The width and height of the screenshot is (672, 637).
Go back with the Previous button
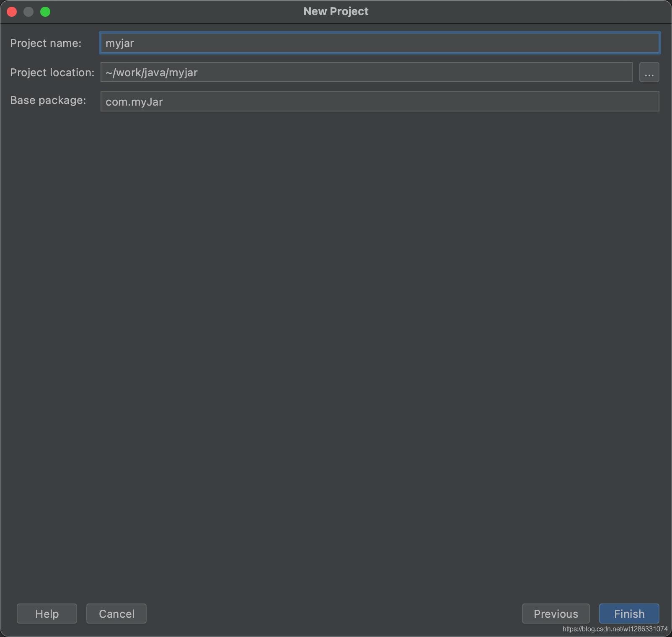click(x=556, y=614)
